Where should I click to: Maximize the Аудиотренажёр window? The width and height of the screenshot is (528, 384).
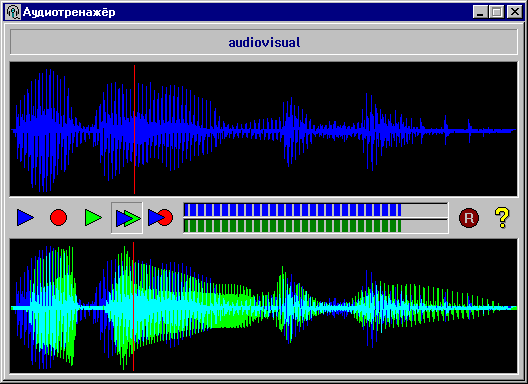[497, 12]
